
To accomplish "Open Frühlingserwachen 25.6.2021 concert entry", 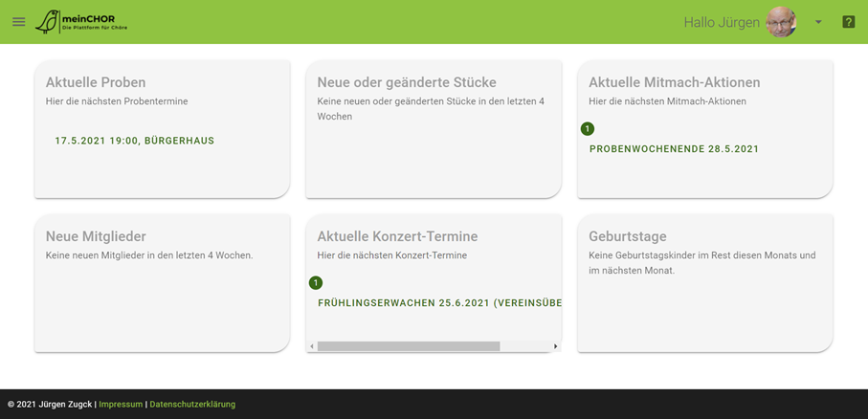I will (439, 303).
